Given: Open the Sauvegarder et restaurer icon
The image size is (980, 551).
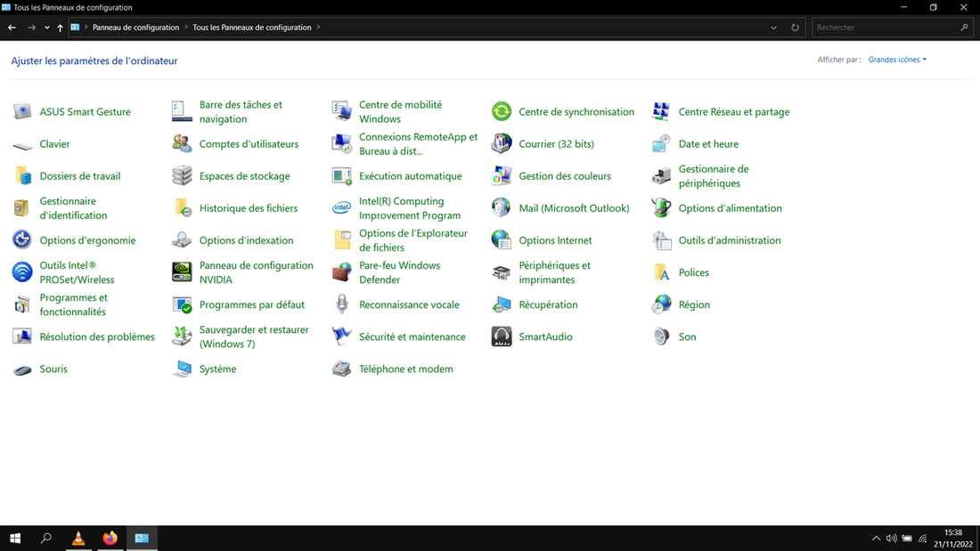Looking at the screenshot, I should [182, 336].
